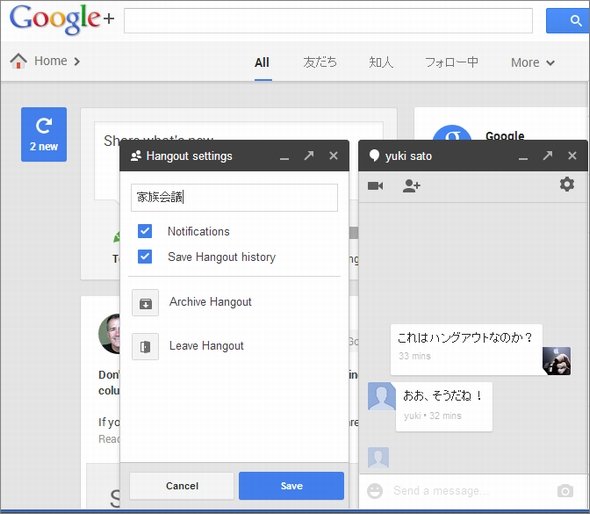Switch to the 友だち tab
This screenshot has height=514, width=590.
[320, 62]
